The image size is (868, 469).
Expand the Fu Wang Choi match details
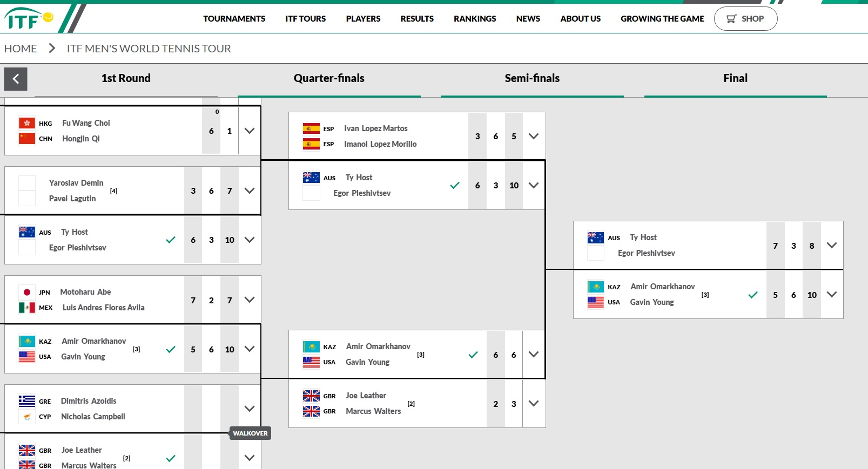[250, 131]
